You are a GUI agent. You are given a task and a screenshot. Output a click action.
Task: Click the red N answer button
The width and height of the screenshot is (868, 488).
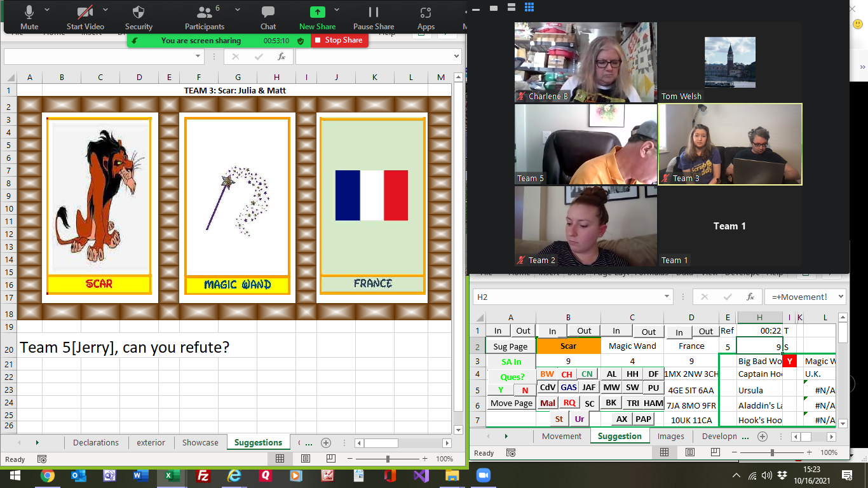click(x=525, y=390)
